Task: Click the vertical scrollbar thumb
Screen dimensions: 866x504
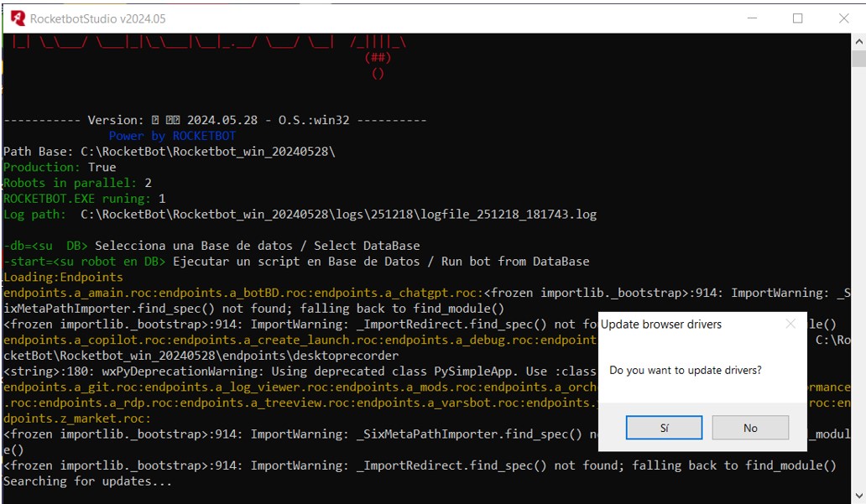Action: 858,58
